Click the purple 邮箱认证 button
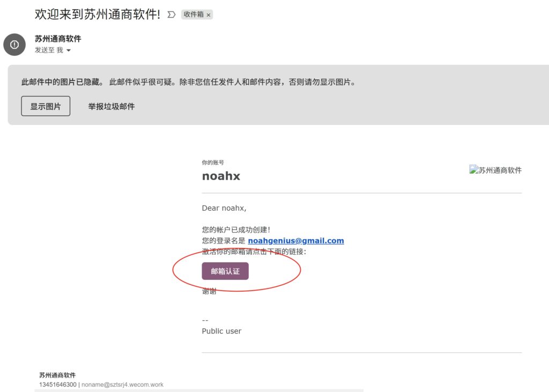This screenshot has height=392, width=549. pos(225,271)
